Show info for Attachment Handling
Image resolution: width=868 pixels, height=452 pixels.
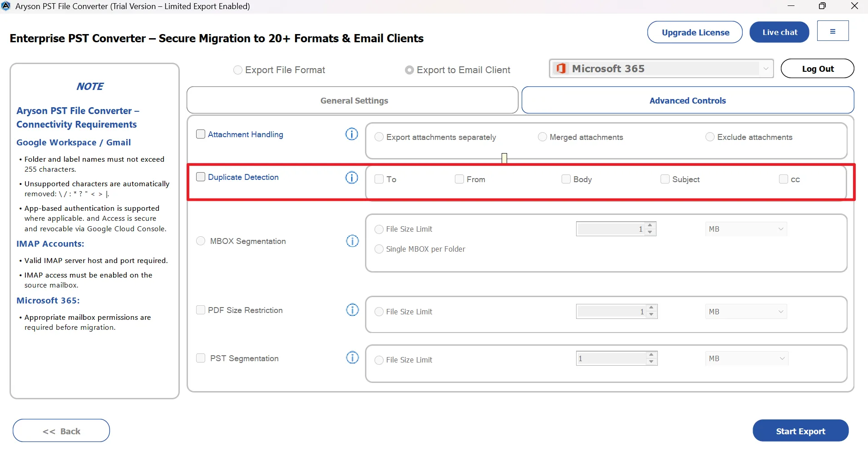click(x=352, y=134)
